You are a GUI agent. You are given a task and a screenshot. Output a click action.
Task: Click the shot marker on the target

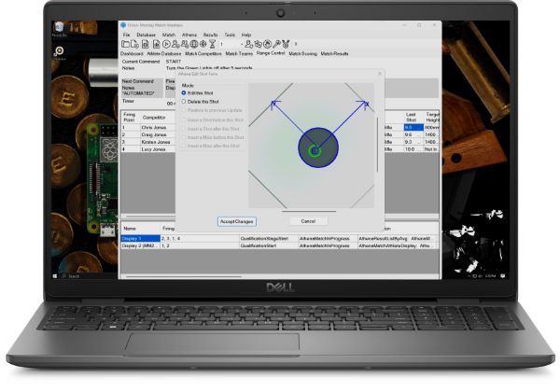click(x=315, y=151)
